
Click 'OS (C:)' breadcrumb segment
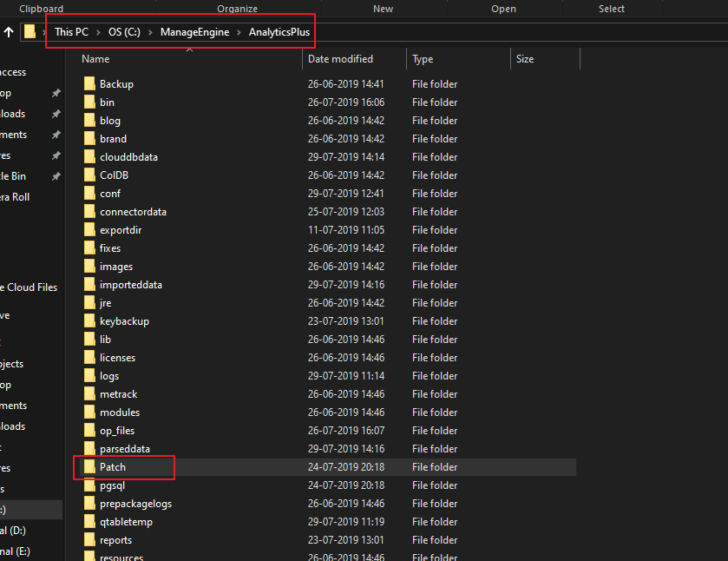[124, 32]
